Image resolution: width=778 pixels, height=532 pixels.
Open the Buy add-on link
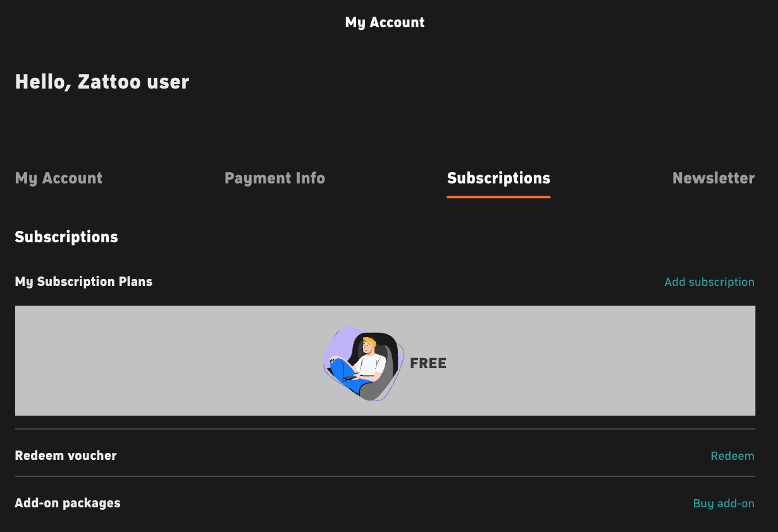[724, 504]
